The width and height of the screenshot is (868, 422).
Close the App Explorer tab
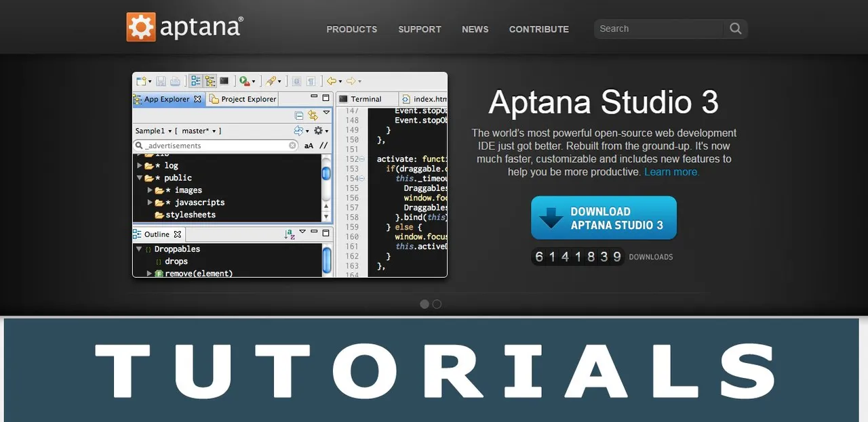[x=198, y=99]
